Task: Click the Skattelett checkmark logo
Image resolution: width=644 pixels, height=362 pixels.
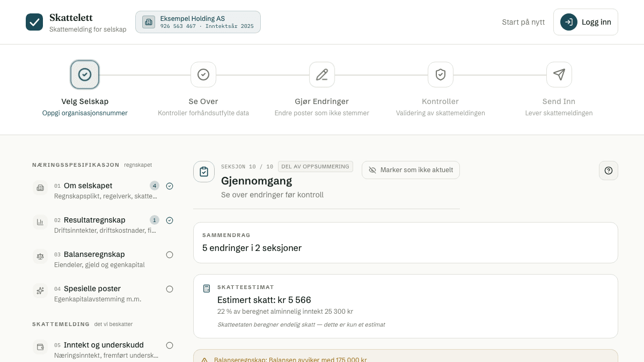Action: (x=34, y=22)
